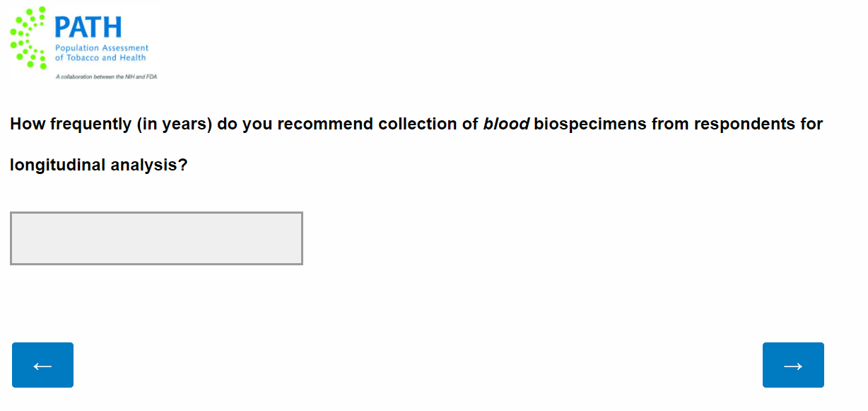868x411 pixels.
Task: Click the 'collaboration between the NIH and FDA' tagline
Action: pos(107,76)
